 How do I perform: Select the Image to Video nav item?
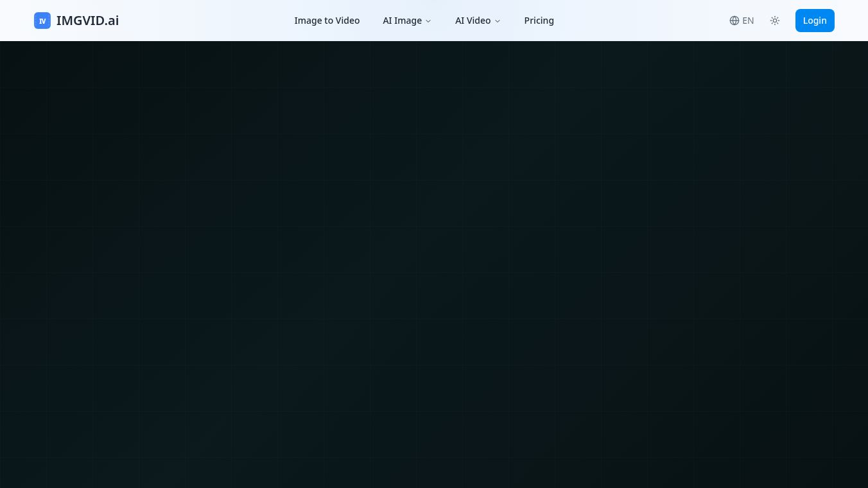tap(327, 21)
